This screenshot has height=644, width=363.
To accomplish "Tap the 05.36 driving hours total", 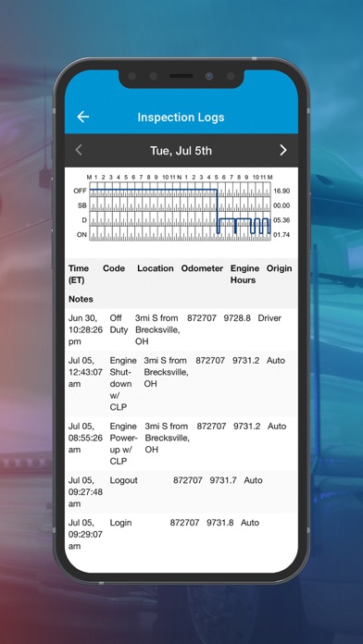I will click(282, 220).
